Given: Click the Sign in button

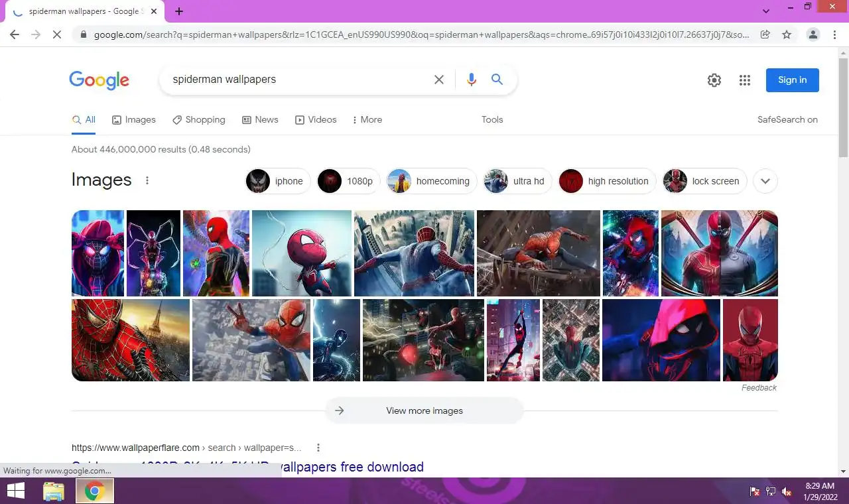Looking at the screenshot, I should (793, 80).
